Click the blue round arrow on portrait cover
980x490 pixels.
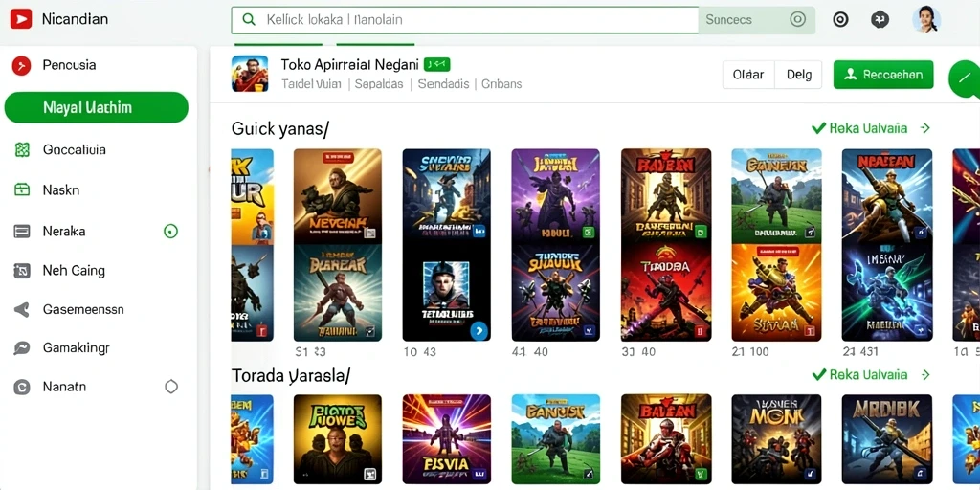tap(479, 330)
